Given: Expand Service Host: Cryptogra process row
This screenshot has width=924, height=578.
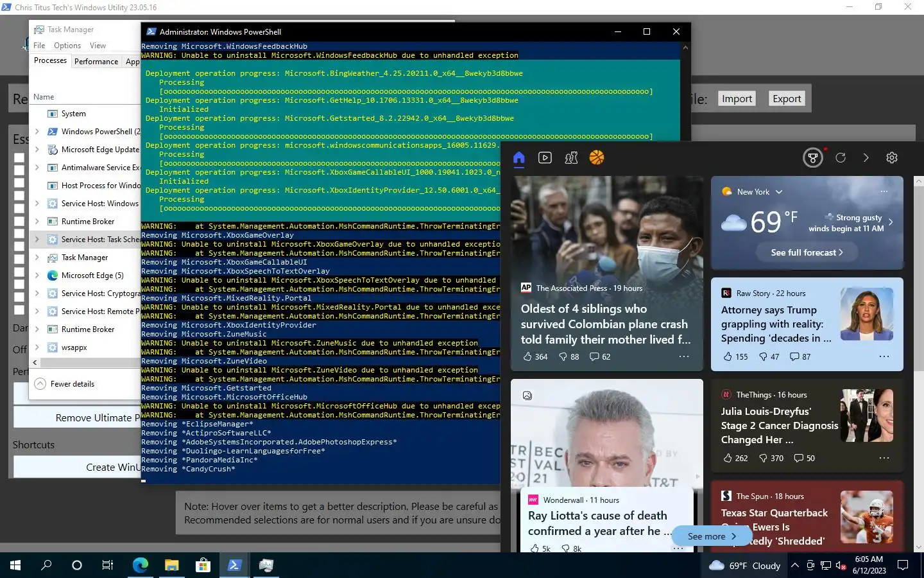Looking at the screenshot, I should [37, 293].
